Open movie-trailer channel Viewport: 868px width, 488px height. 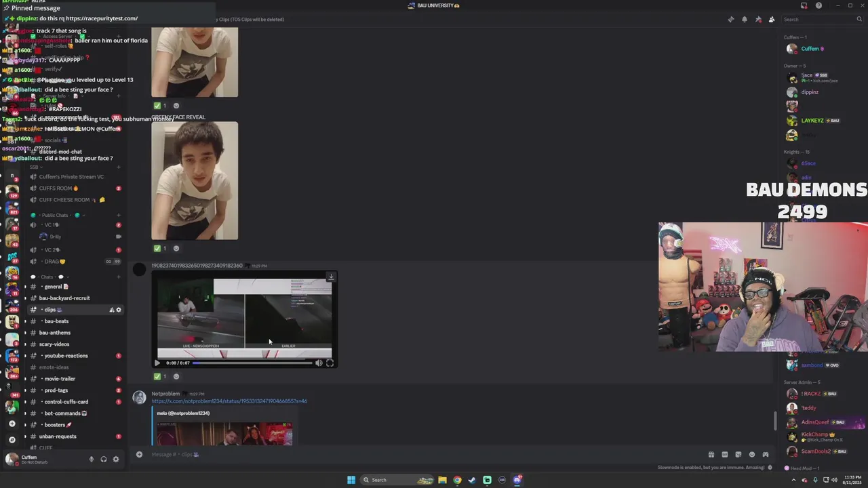pyautogui.click(x=75, y=379)
